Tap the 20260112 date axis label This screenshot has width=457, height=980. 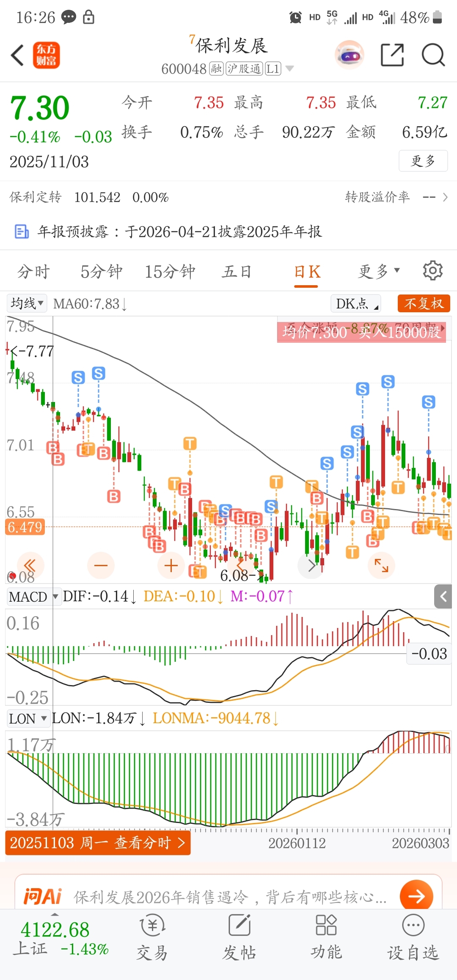click(297, 843)
